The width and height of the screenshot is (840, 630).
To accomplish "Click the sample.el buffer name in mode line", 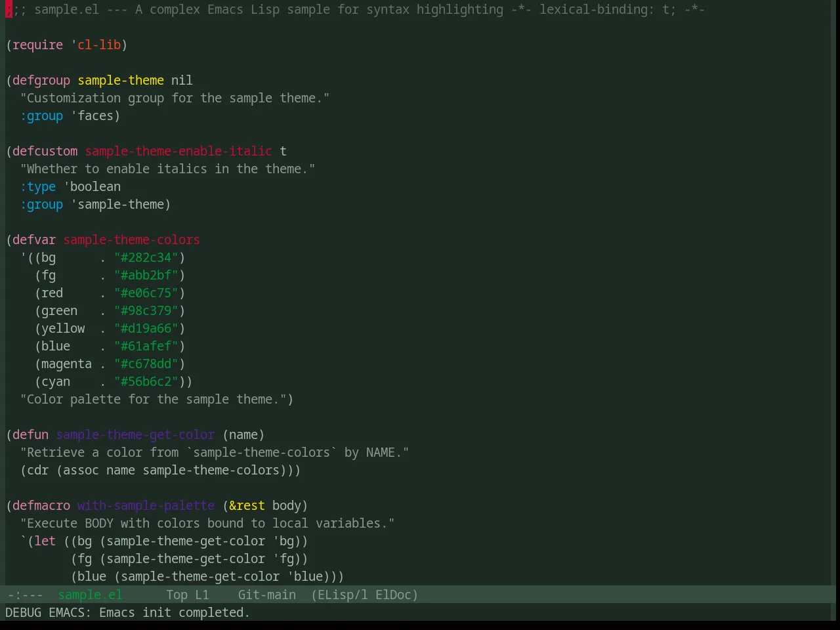I will point(90,595).
